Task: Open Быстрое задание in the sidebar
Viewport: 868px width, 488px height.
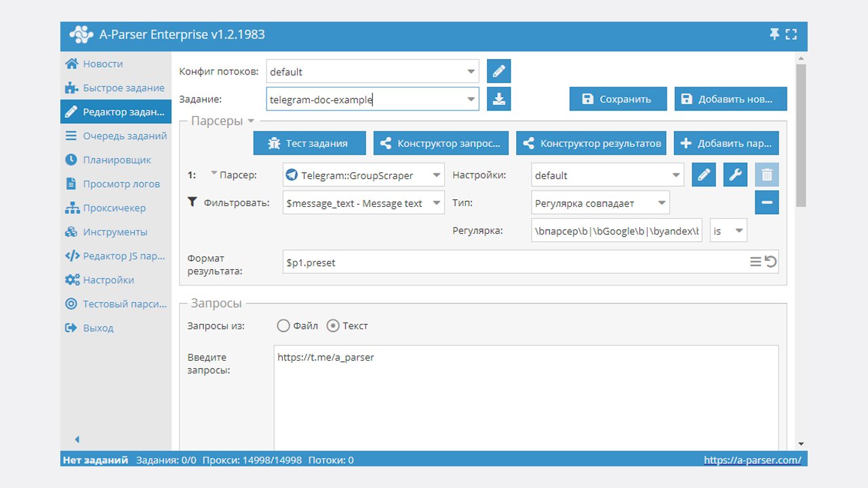Action: coord(115,87)
